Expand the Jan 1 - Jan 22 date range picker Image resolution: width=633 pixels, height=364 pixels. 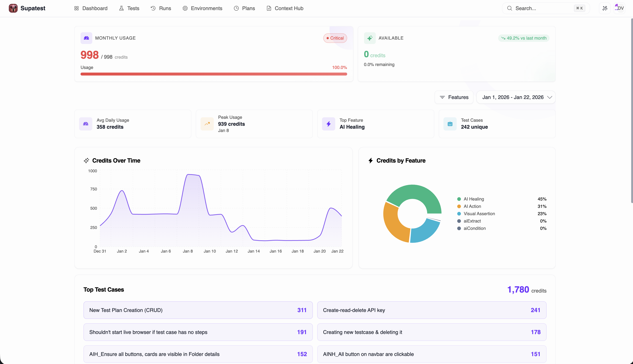(x=513, y=97)
